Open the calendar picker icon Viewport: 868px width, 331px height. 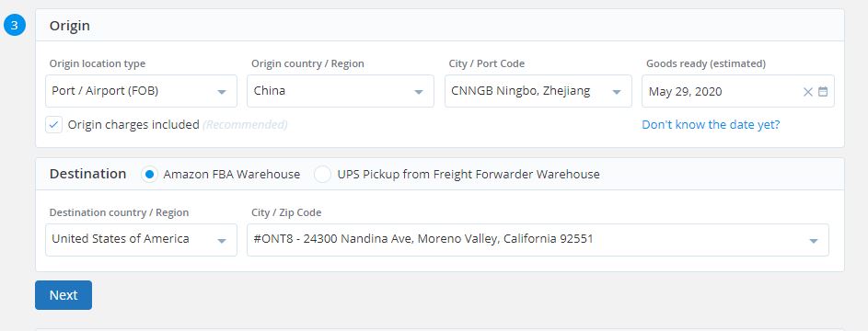tap(823, 92)
